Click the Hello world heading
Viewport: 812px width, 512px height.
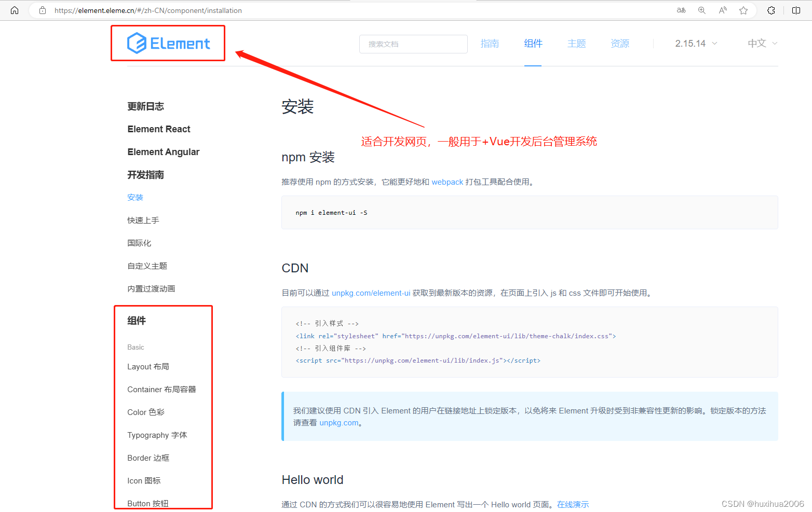[313, 480]
